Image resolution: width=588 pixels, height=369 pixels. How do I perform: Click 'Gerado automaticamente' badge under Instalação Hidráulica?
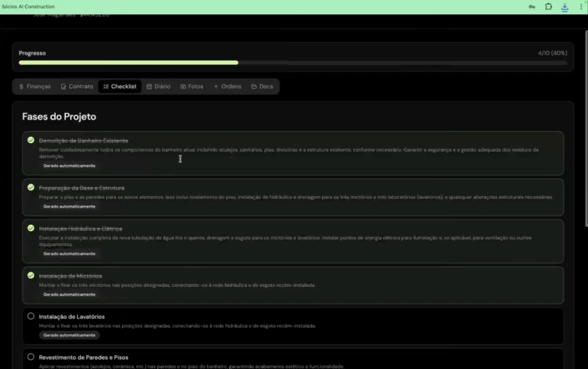tap(69, 253)
